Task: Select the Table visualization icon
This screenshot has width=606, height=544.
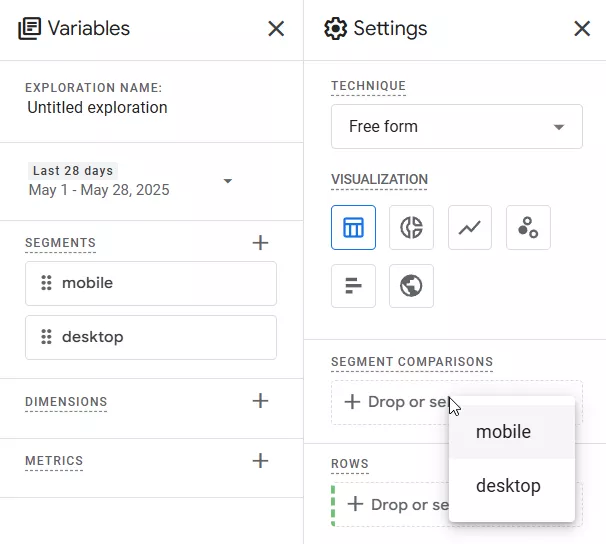Action: point(353,228)
